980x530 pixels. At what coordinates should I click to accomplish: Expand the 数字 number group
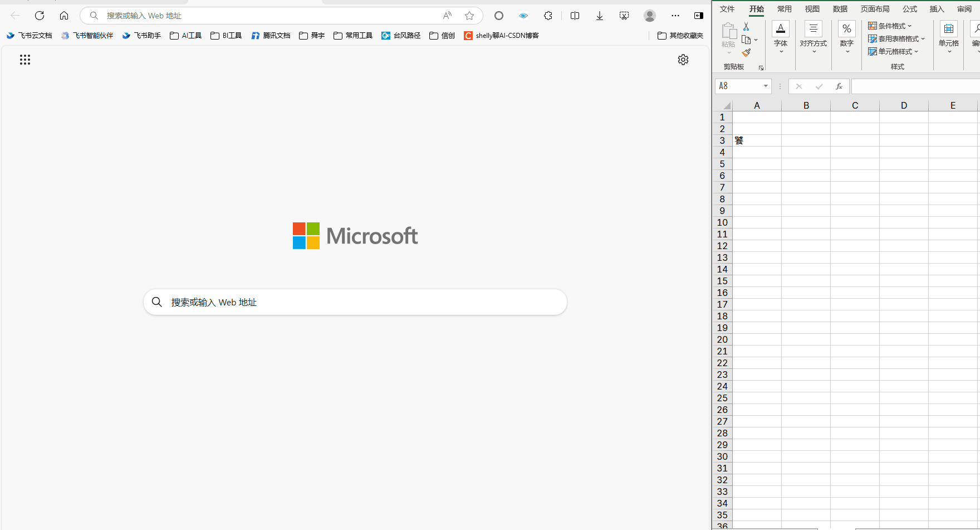click(847, 38)
